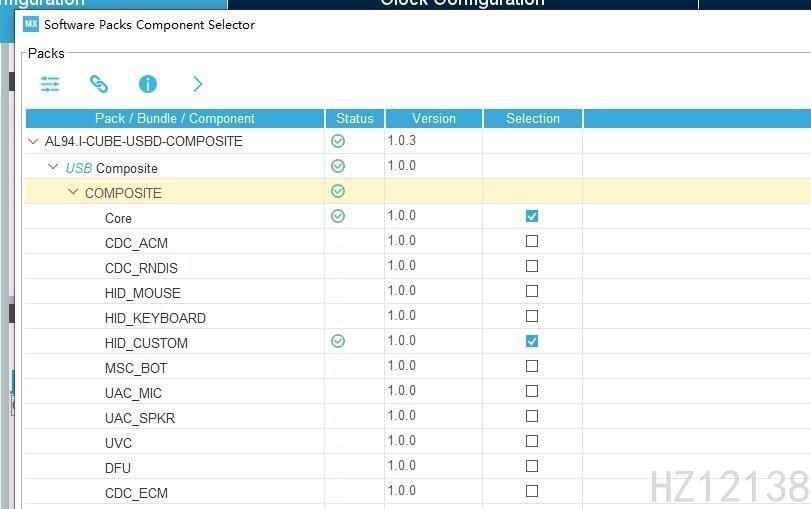The height and width of the screenshot is (509, 811).
Task: Click the status checkmark for AL94.I-CUBE-USBD-COMPOSITE
Action: tap(338, 141)
